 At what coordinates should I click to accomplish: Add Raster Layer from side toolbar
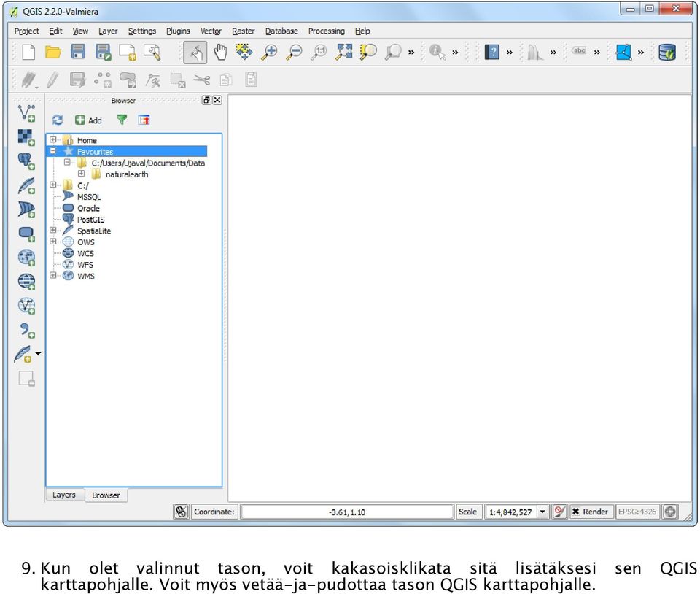pyautogui.click(x=26, y=137)
